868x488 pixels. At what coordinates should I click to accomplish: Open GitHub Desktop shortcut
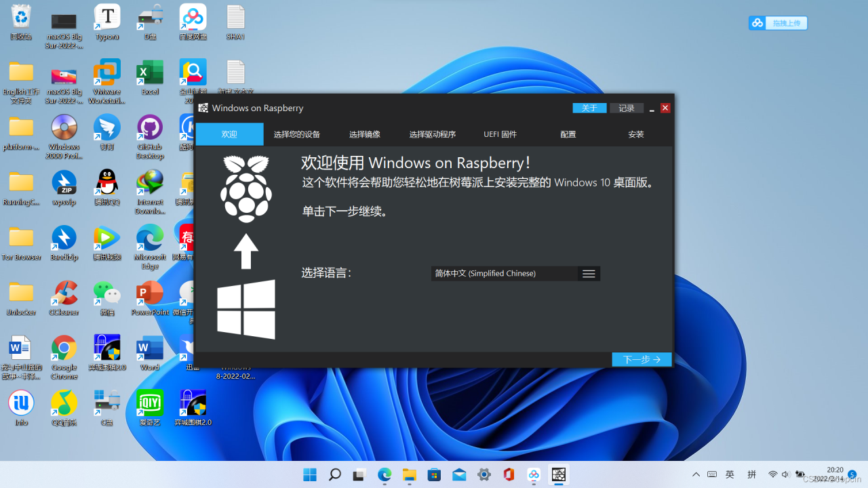point(150,137)
